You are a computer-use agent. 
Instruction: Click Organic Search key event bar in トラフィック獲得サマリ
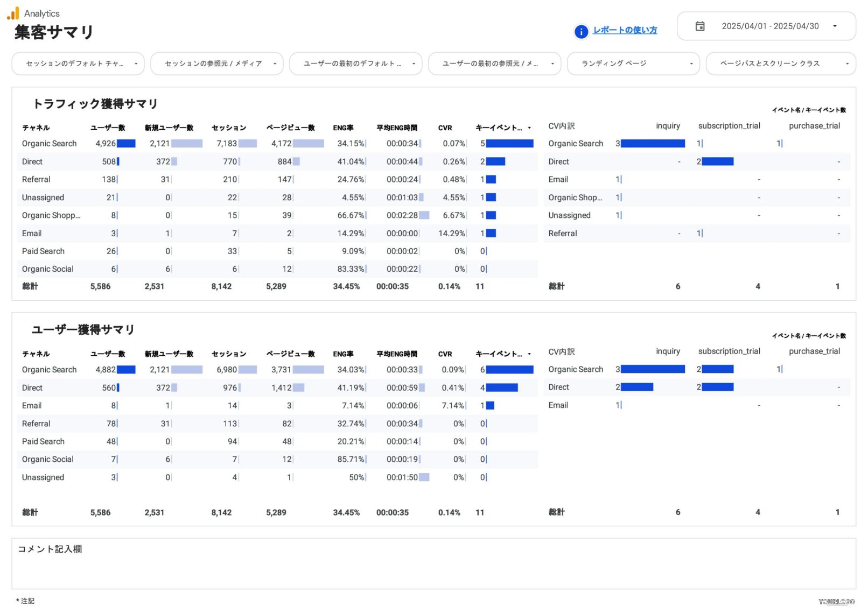509,144
